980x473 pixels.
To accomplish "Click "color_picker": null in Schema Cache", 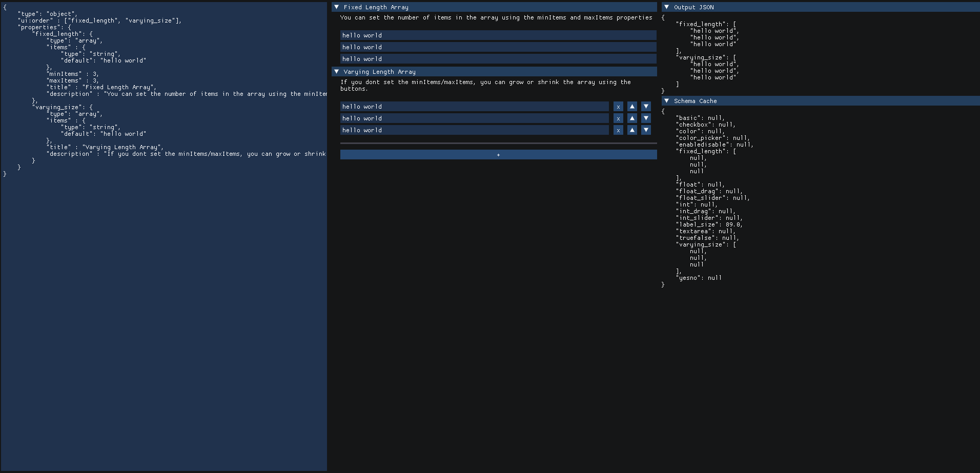I will [713, 138].
